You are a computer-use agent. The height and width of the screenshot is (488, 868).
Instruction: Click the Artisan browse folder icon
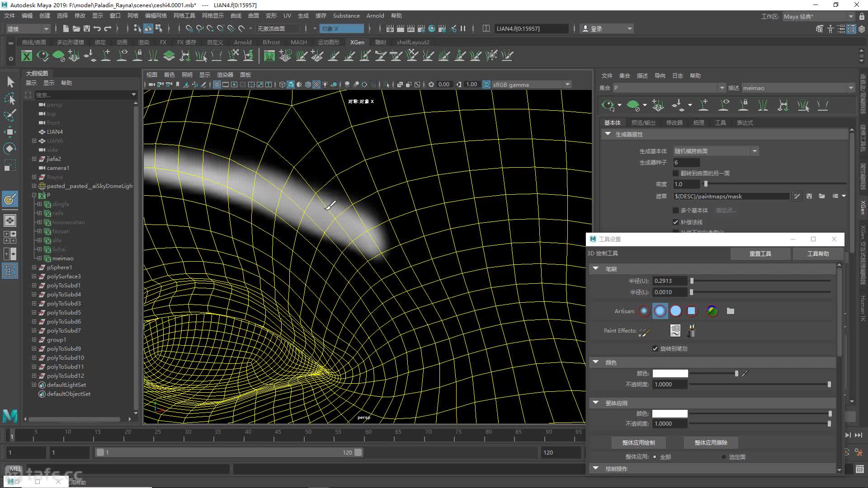[731, 311]
